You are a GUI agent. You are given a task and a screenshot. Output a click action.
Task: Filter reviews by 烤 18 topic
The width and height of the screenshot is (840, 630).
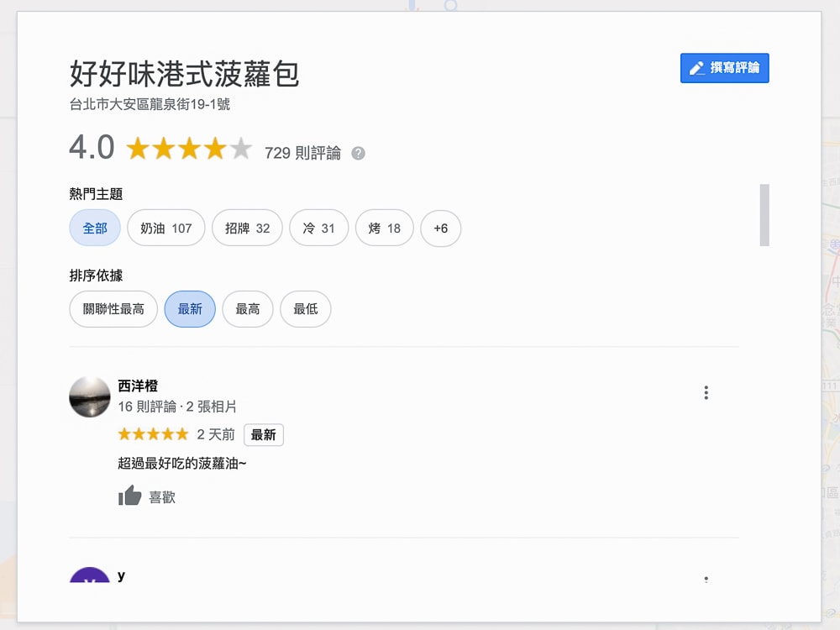click(x=385, y=228)
